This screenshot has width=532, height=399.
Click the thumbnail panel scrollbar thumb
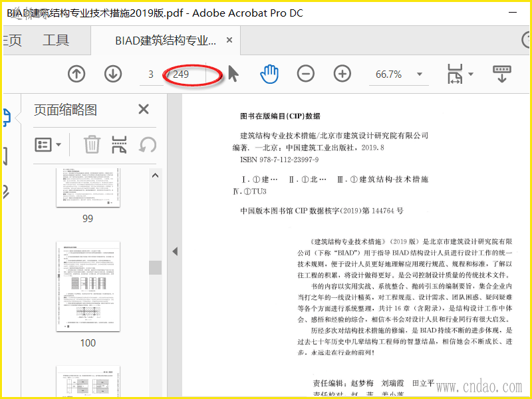point(156,267)
